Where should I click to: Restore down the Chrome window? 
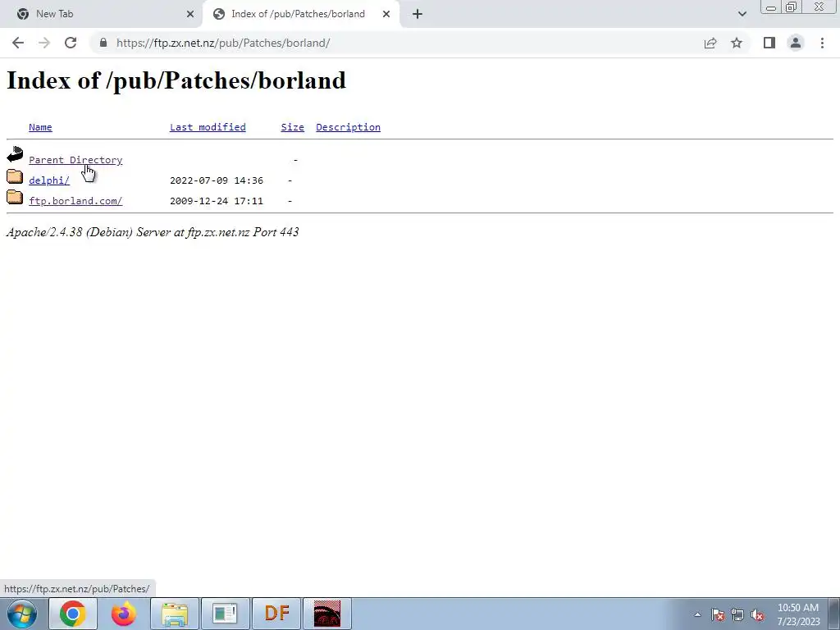pos(791,7)
